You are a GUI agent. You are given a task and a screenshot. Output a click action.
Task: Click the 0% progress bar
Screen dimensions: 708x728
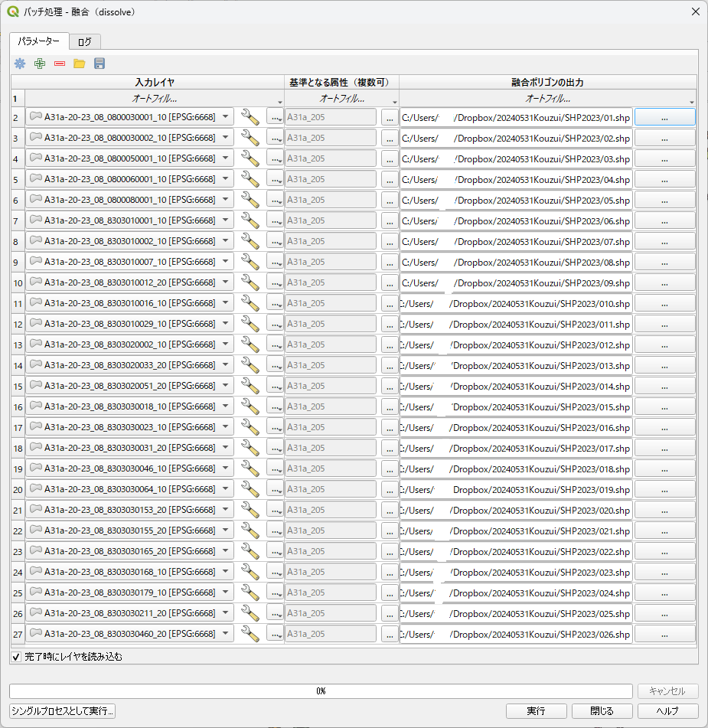(321, 691)
